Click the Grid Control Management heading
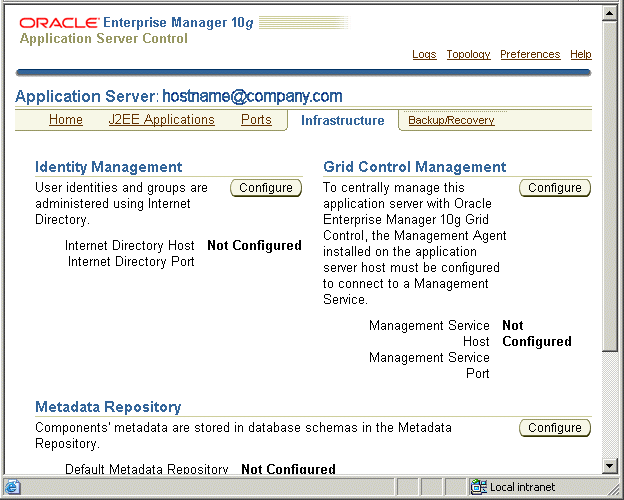Screen dimensions: 624x500 point(415,167)
